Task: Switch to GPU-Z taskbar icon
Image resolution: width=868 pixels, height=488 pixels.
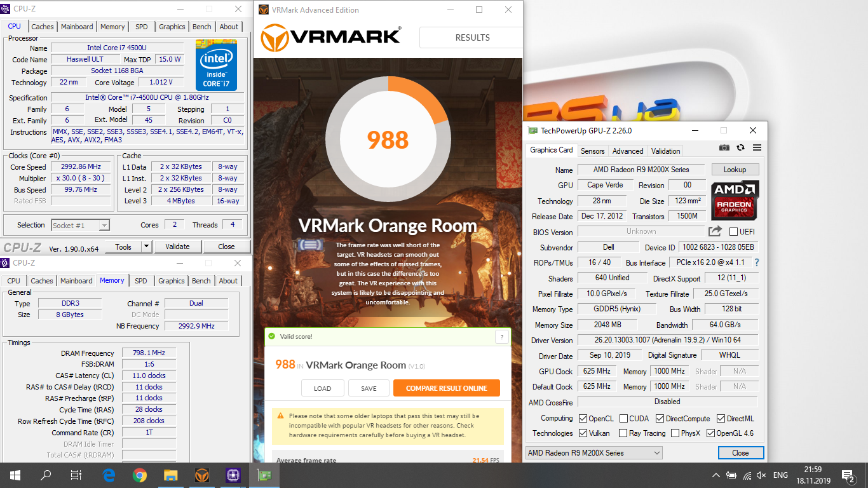Action: click(x=263, y=475)
